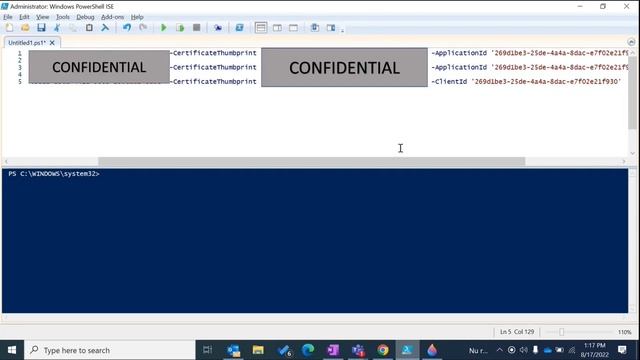640x360 pixels.
Task: Stop operation using the square stop icon
Action: pyautogui.click(x=196, y=28)
